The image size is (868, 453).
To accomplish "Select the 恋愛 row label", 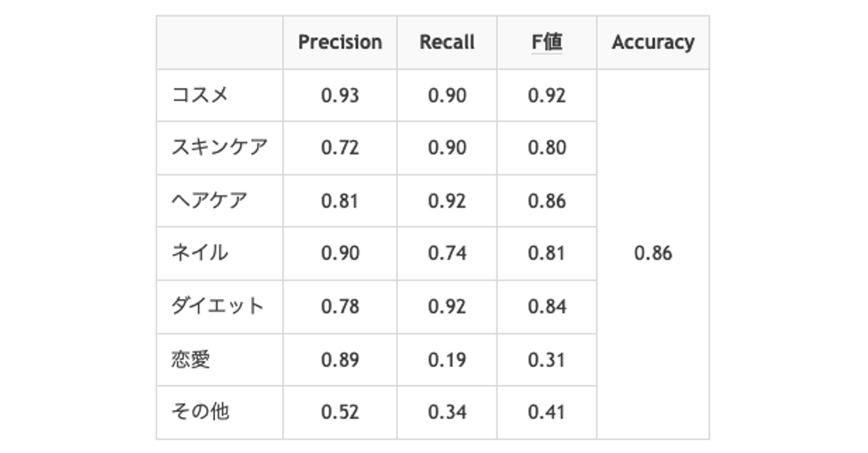I will pos(191,360).
